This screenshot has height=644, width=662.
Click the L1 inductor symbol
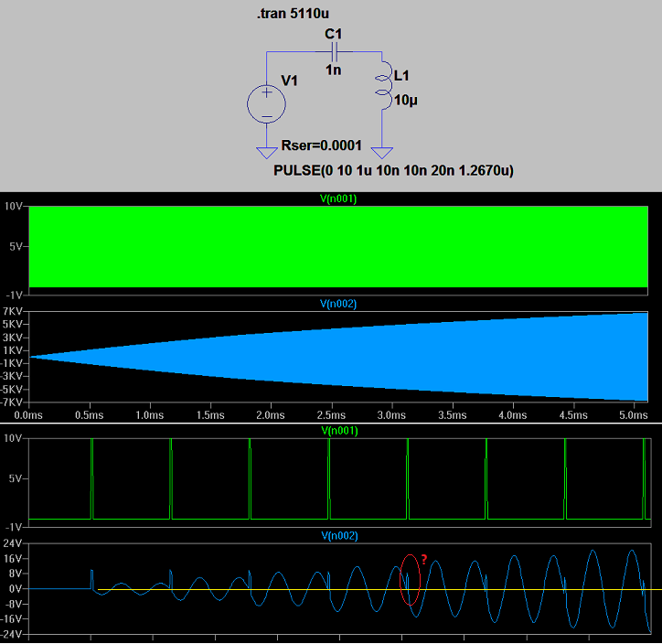click(x=383, y=86)
